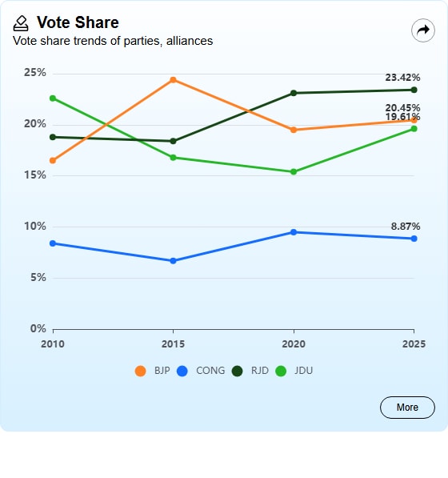Toggle the BJP orange legend dot
448x478 pixels.
(140, 371)
